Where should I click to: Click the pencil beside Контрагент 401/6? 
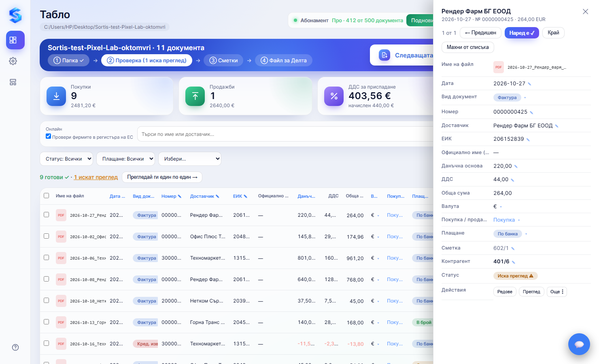pyautogui.click(x=514, y=262)
